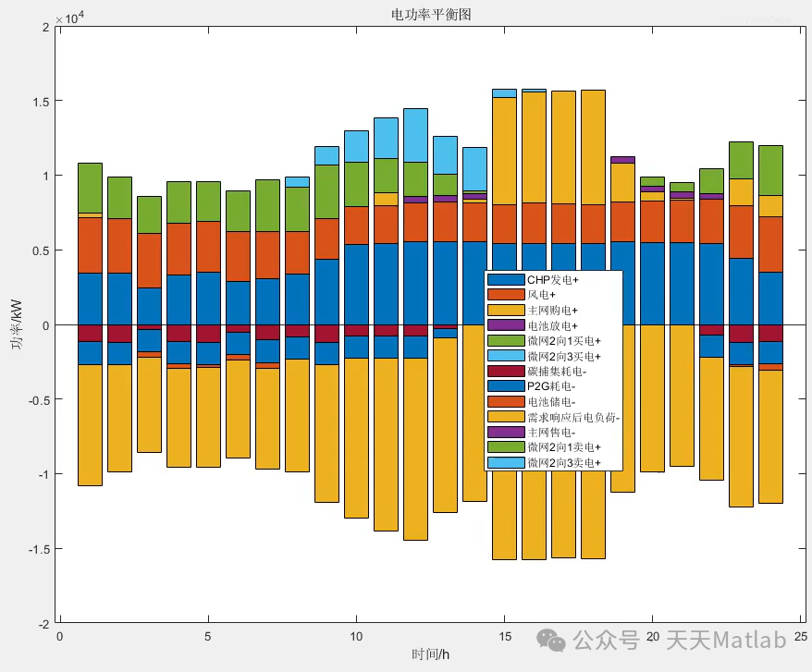812x672 pixels.
Task: Select the 主网购电+ legend color swatch
Action: coord(506,310)
